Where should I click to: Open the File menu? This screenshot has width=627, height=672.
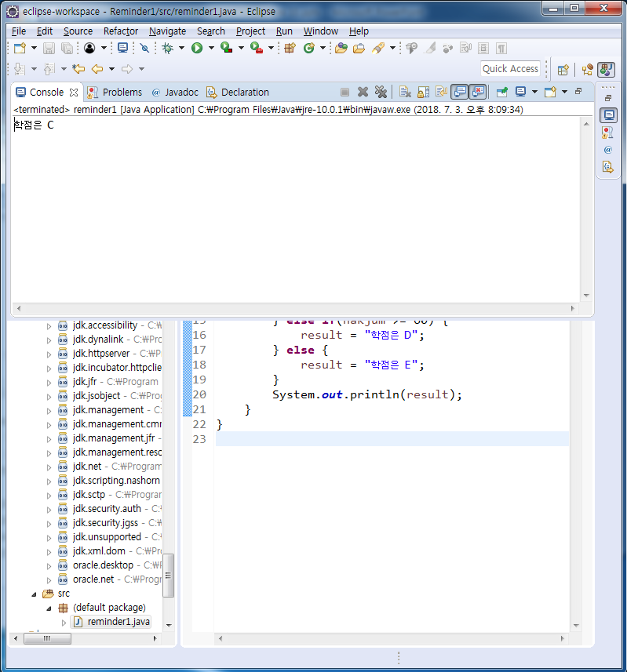click(19, 31)
